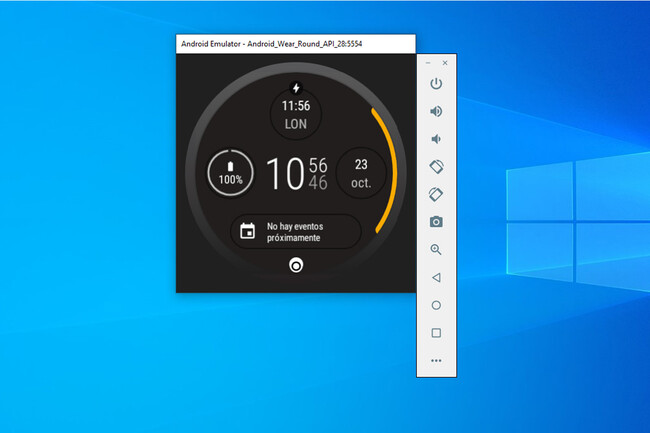Viewport: 650px width, 433px height.
Task: Tap the No hay eventos próximamente card
Action: (x=296, y=232)
